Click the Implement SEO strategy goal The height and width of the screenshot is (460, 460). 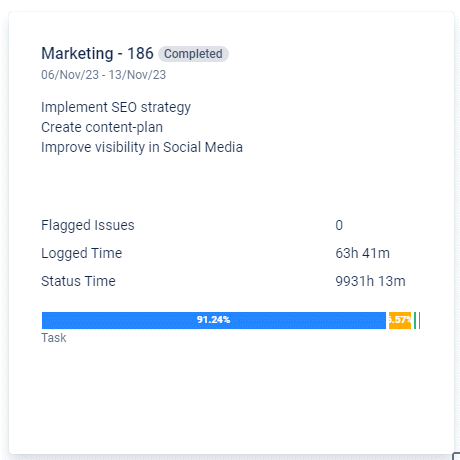coord(116,108)
